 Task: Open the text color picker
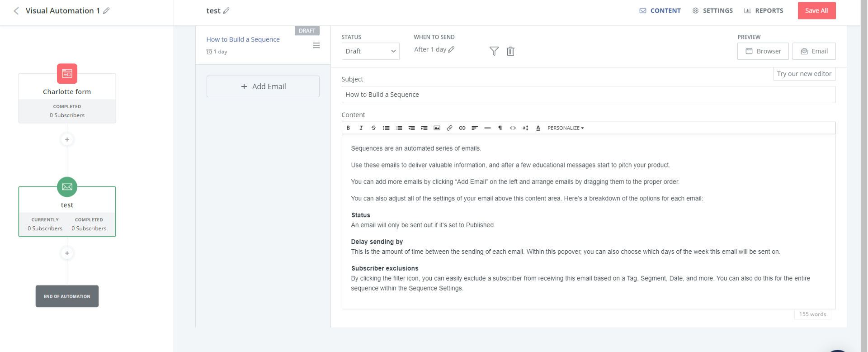point(538,128)
